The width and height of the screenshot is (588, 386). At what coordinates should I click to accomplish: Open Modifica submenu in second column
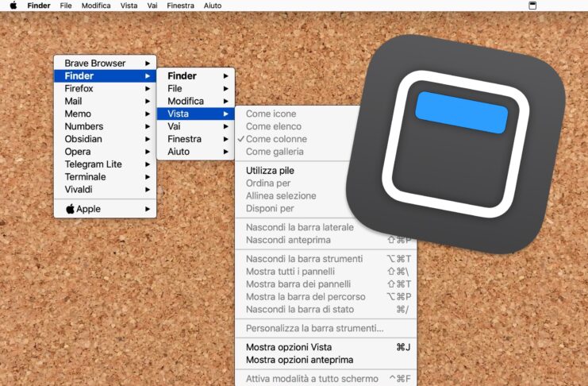196,102
